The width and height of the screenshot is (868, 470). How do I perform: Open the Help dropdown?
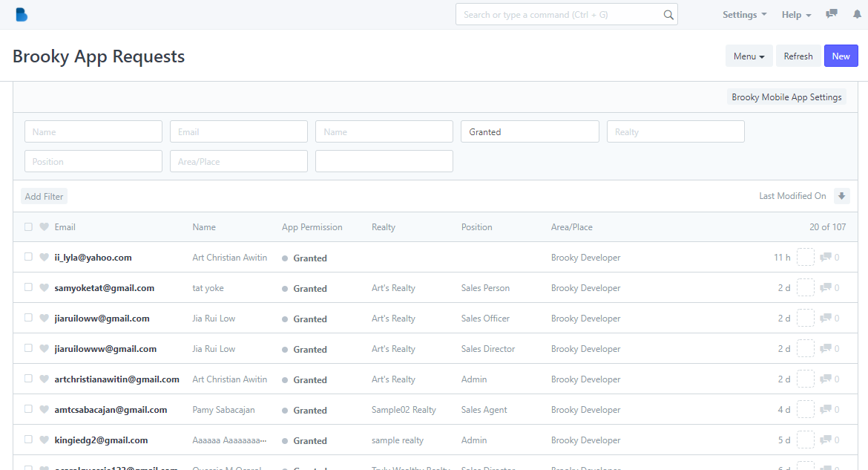(x=796, y=15)
